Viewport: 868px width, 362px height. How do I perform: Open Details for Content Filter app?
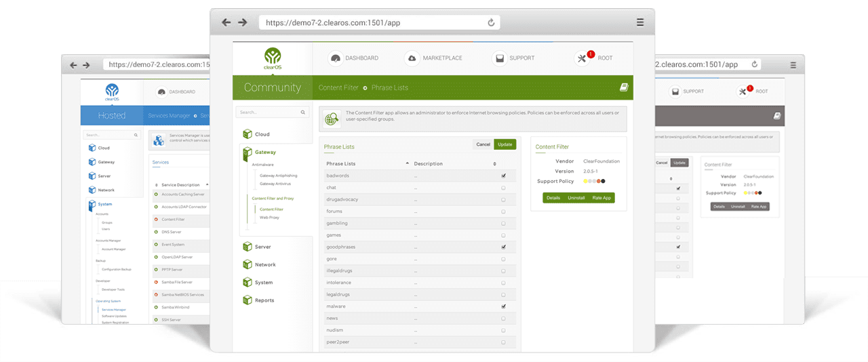553,197
